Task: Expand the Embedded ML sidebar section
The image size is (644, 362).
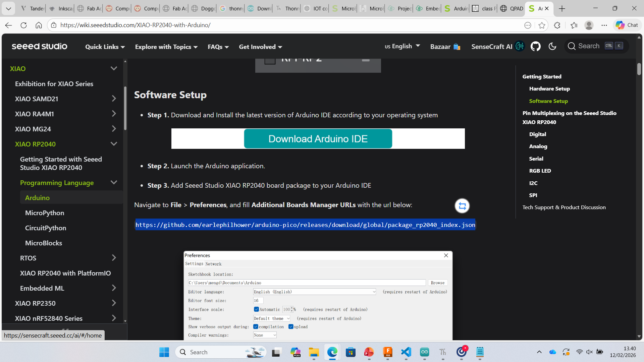Action: point(114,288)
